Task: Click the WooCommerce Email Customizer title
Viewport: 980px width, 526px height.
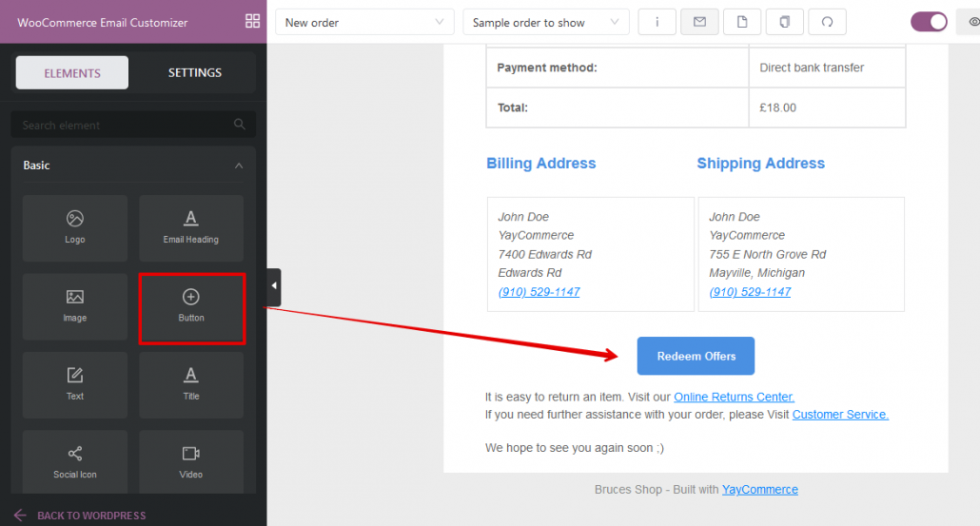Action: (x=103, y=23)
